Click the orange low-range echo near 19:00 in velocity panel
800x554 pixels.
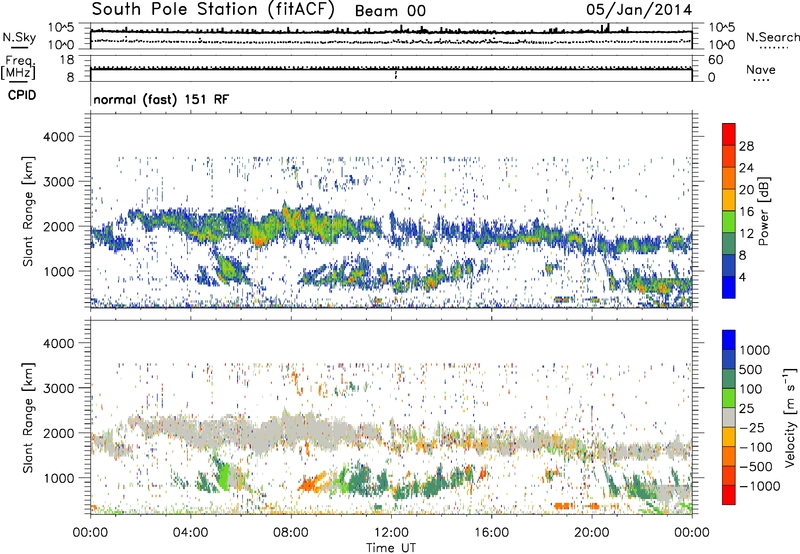pyautogui.click(x=564, y=506)
